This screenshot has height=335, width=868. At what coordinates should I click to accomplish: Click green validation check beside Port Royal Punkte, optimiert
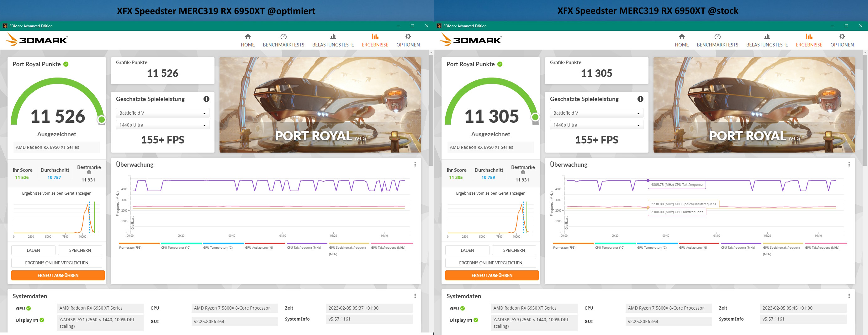click(x=66, y=64)
